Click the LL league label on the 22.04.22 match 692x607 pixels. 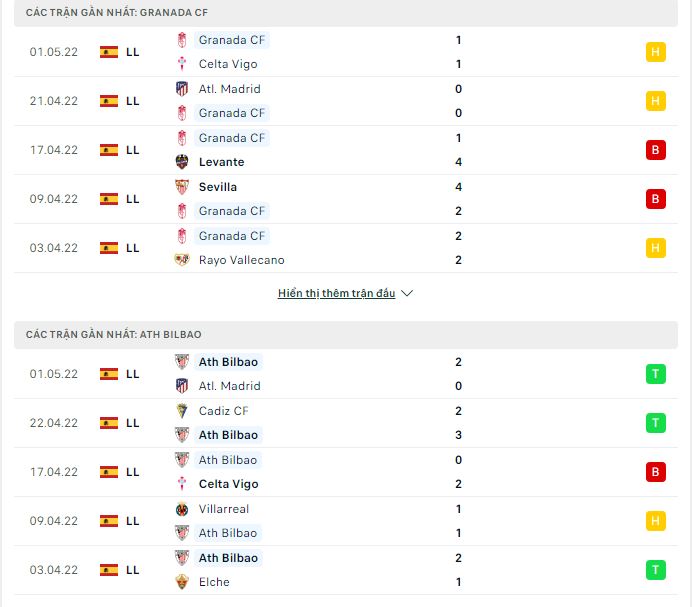132,423
